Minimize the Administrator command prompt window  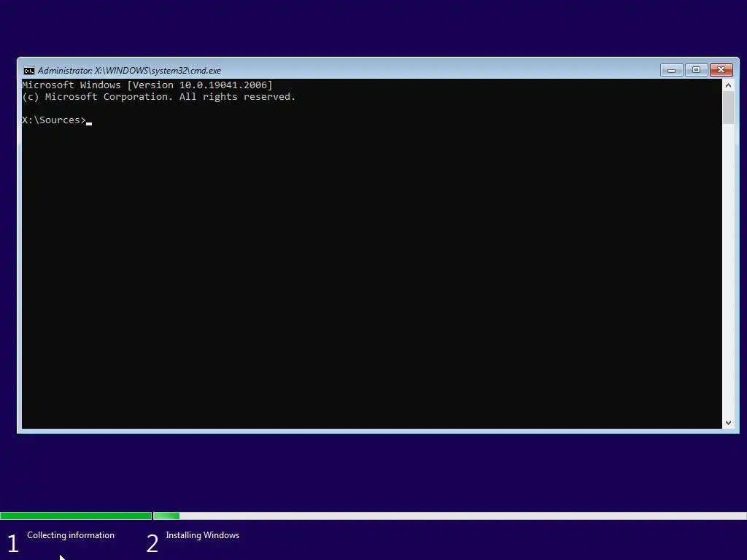point(672,70)
